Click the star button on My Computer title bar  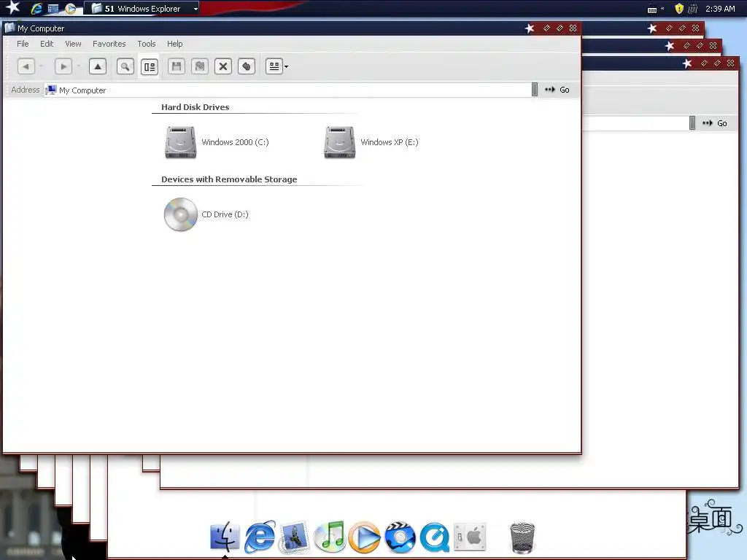tap(530, 28)
